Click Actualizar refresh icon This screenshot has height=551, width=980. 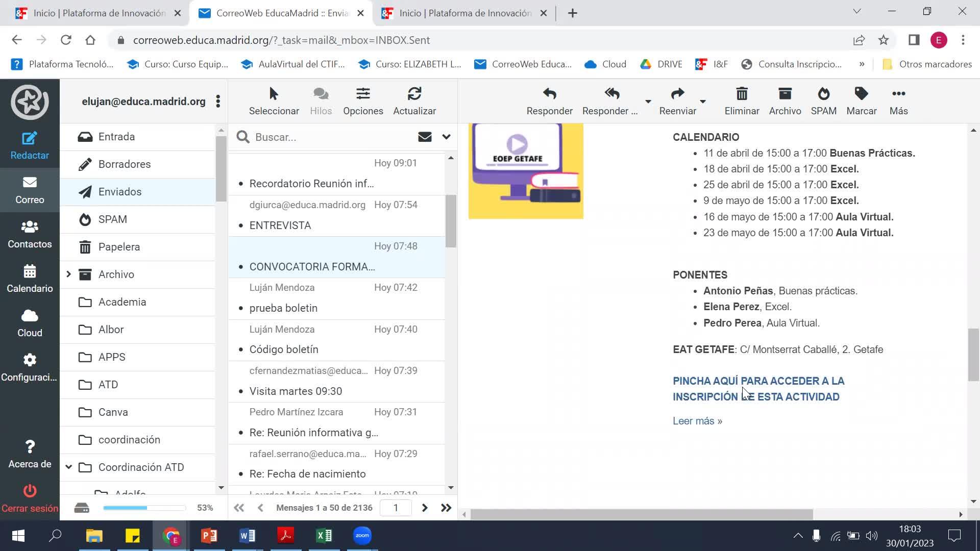pos(414,94)
